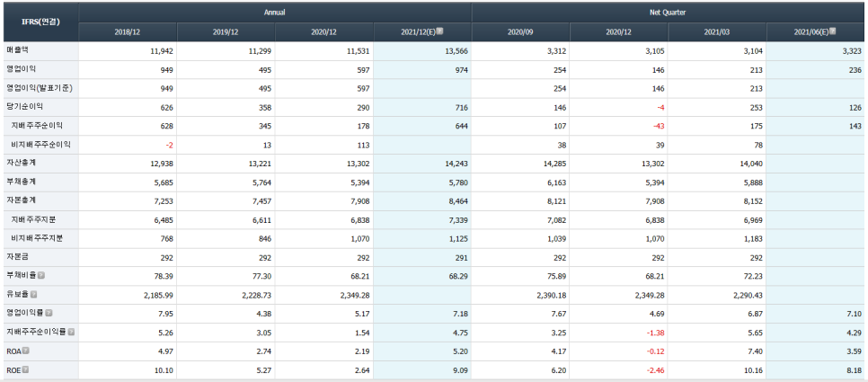The width and height of the screenshot is (868, 382).
Task: Click the help icon beside 2021/06(E) header
Action: click(x=833, y=31)
